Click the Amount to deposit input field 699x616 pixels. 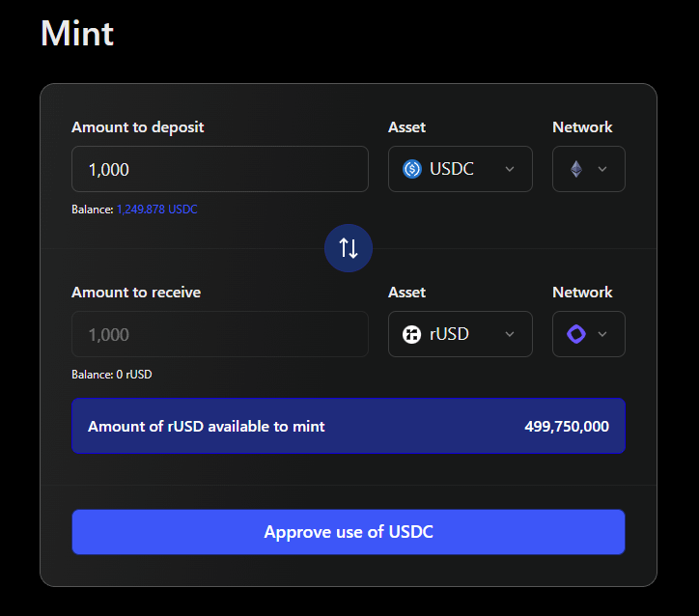click(220, 169)
